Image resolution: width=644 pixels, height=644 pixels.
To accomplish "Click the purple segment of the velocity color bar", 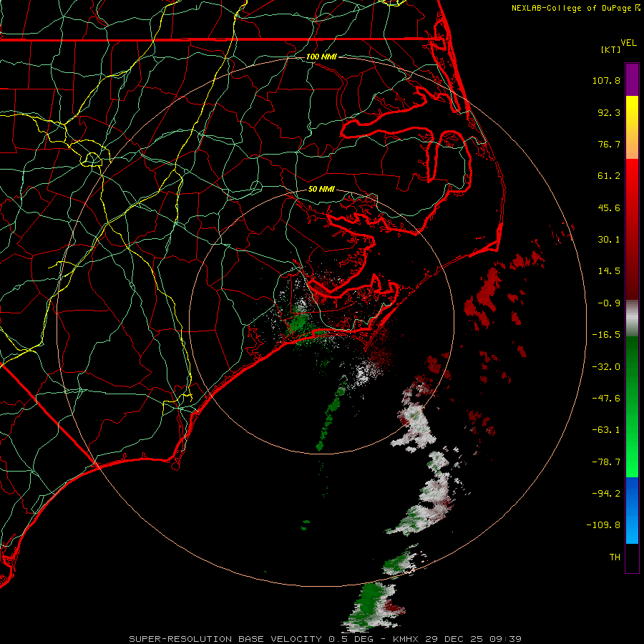I will point(632,79).
